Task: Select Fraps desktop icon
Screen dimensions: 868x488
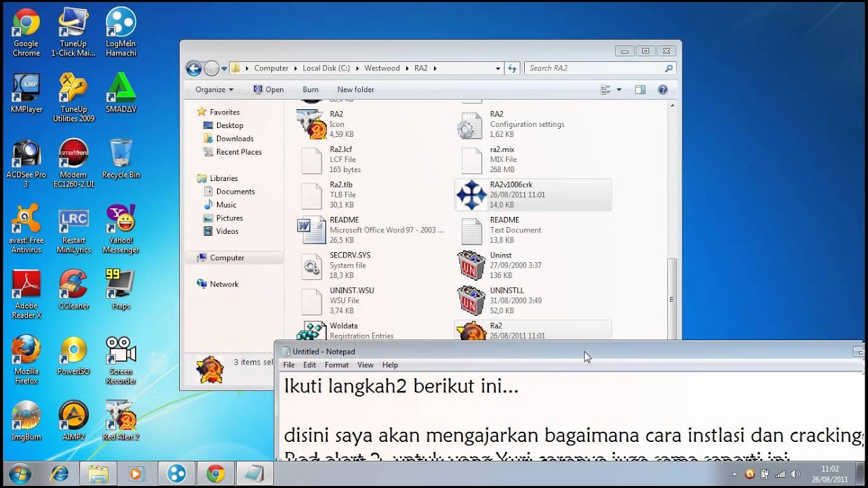Action: click(x=121, y=290)
